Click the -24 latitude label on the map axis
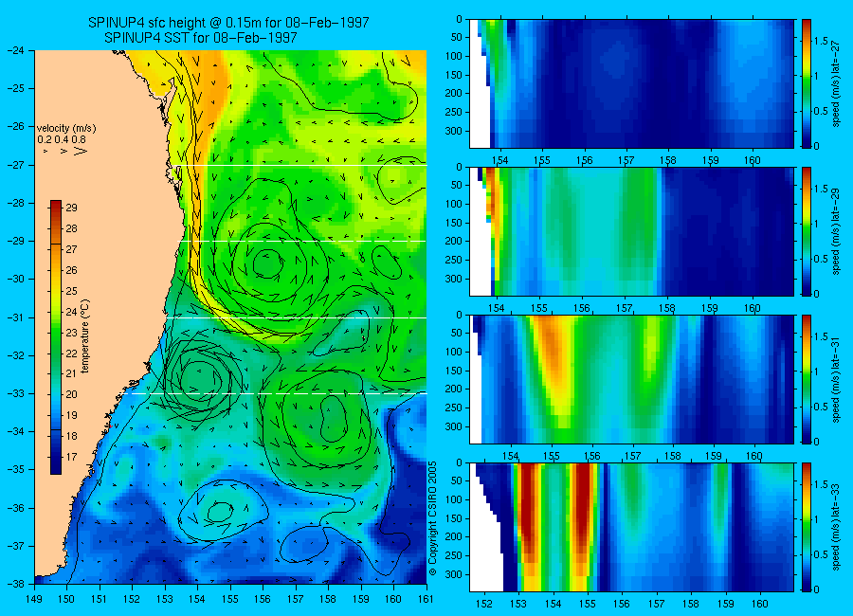The height and width of the screenshot is (616, 853). tap(16, 50)
